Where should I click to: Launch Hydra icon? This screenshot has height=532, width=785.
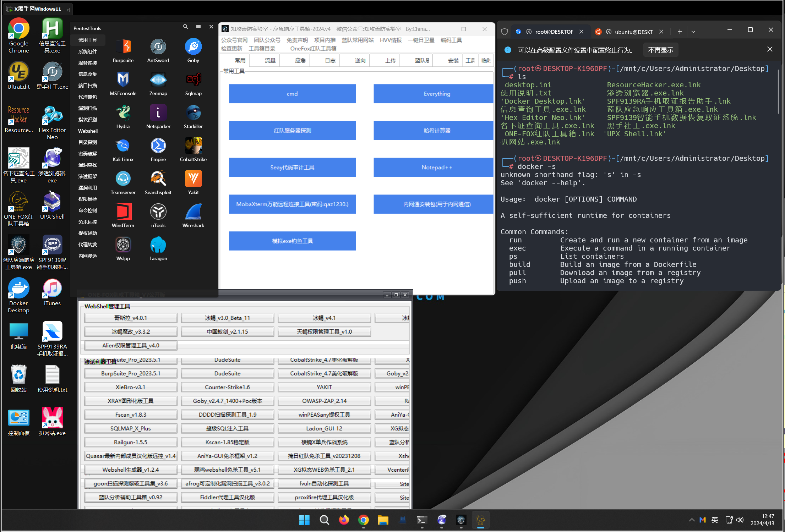123,117
